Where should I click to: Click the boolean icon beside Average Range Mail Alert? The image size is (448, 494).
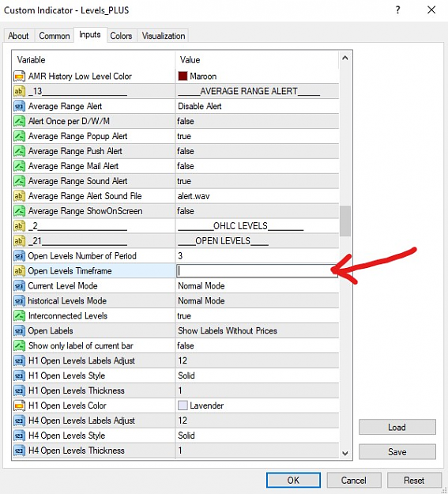19,166
